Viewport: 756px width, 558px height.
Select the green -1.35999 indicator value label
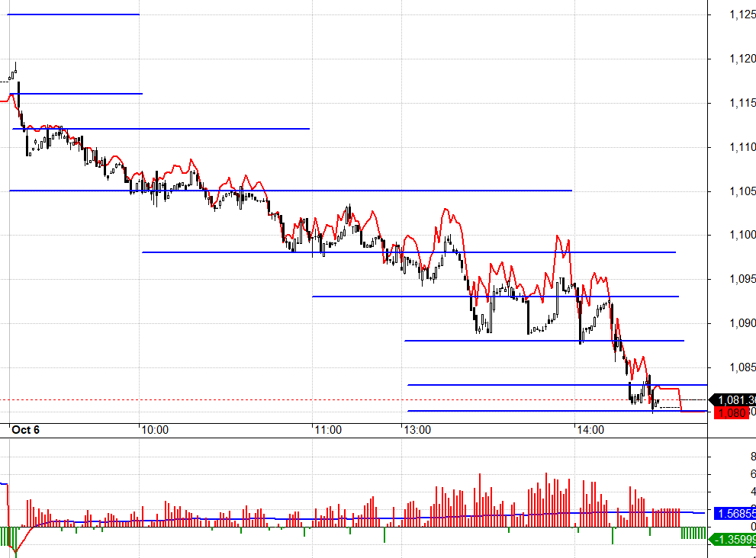coord(734,540)
